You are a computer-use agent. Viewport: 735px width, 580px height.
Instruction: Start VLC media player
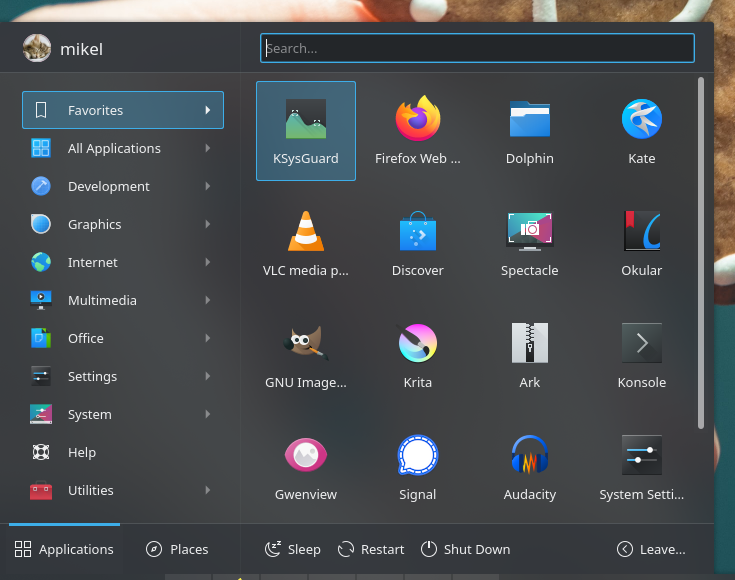tap(305, 242)
